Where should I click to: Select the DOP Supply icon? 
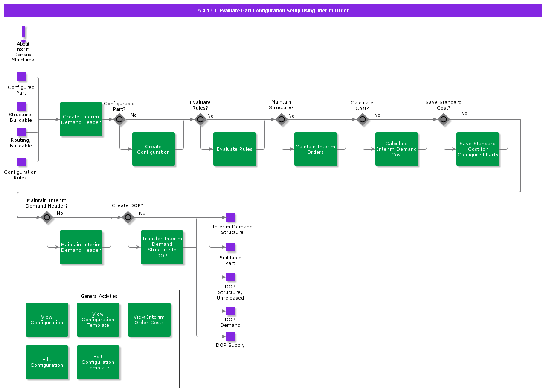pyautogui.click(x=230, y=337)
